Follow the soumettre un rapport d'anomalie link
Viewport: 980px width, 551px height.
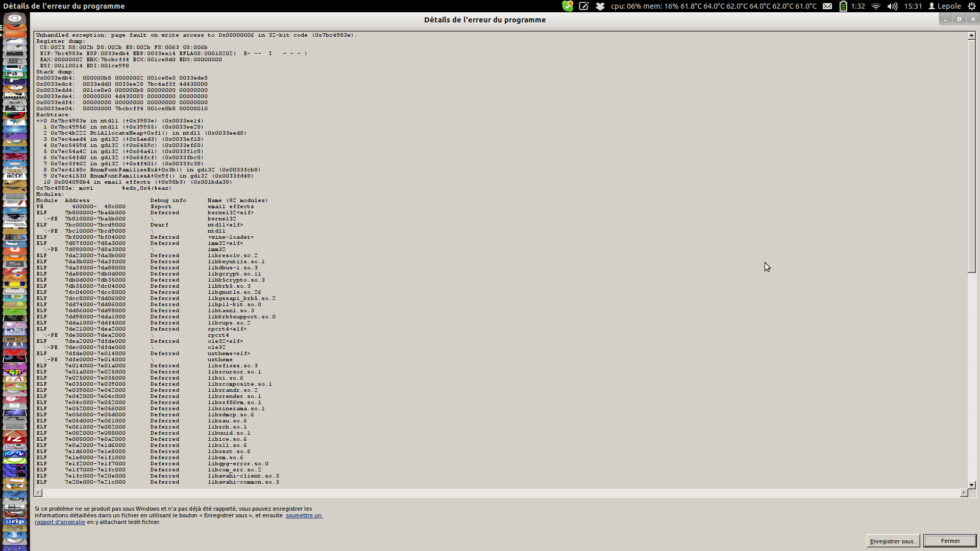click(x=304, y=515)
